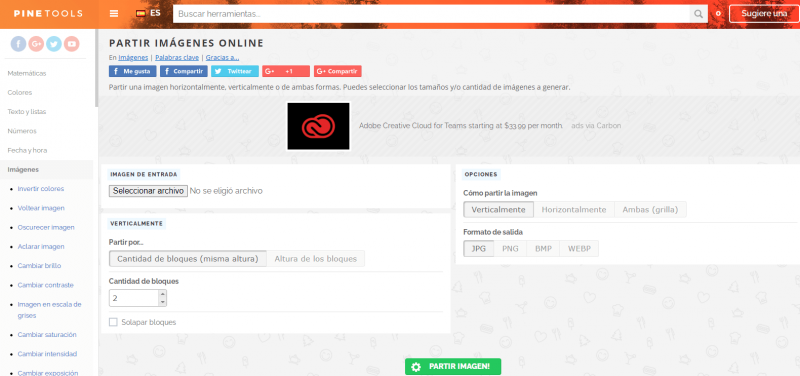The height and width of the screenshot is (376, 800).
Task: Open the hamburger menu icon
Action: click(114, 14)
